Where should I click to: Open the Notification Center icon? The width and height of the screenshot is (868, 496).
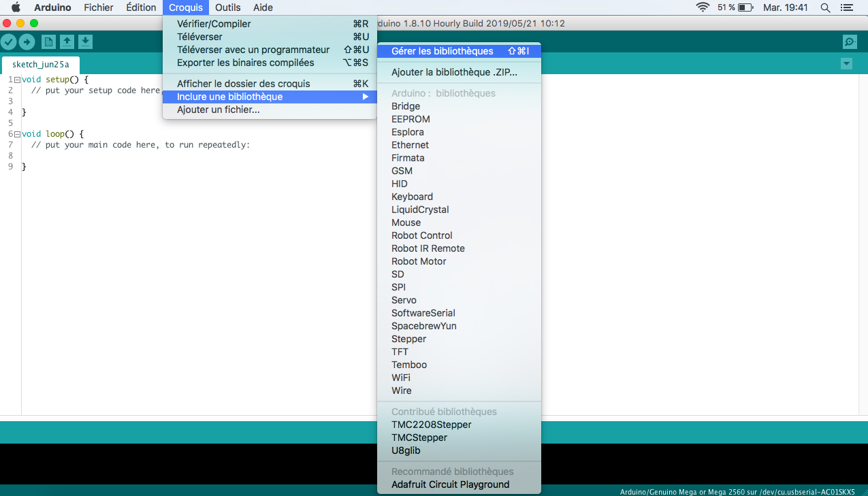tap(847, 7)
